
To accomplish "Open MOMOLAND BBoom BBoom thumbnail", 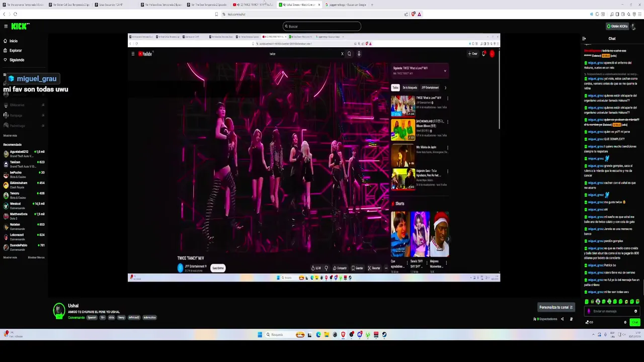I will (x=403, y=130).
